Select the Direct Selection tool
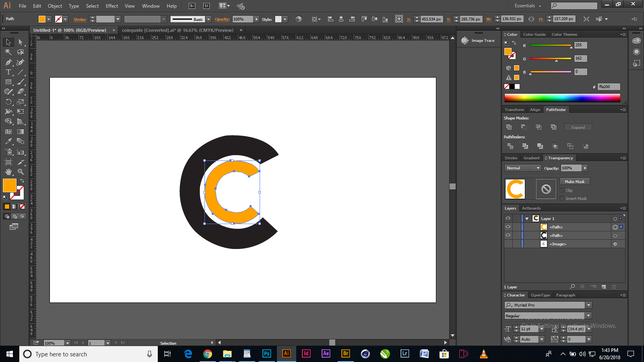The image size is (644, 362). coord(21,42)
